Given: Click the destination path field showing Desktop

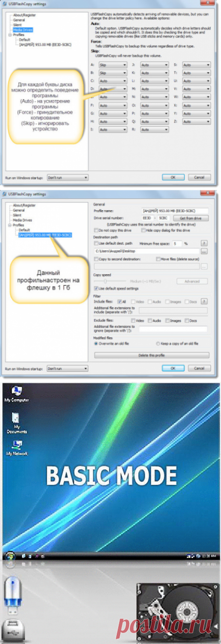Looking at the screenshot, I should 147,251.
